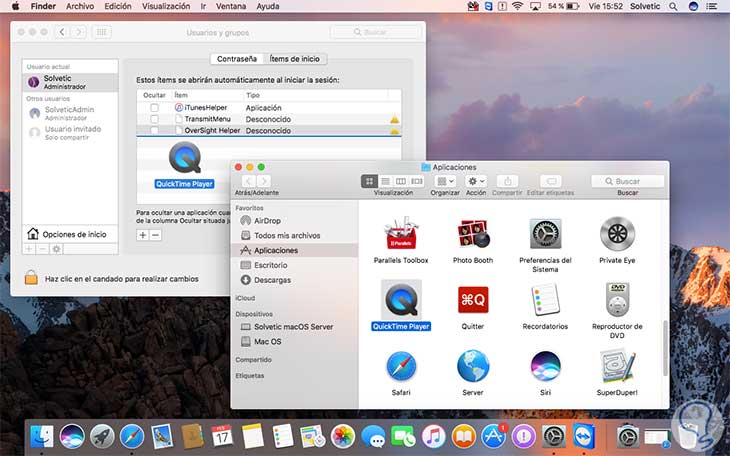Open Fotos app from the Dock

pyautogui.click(x=343, y=437)
